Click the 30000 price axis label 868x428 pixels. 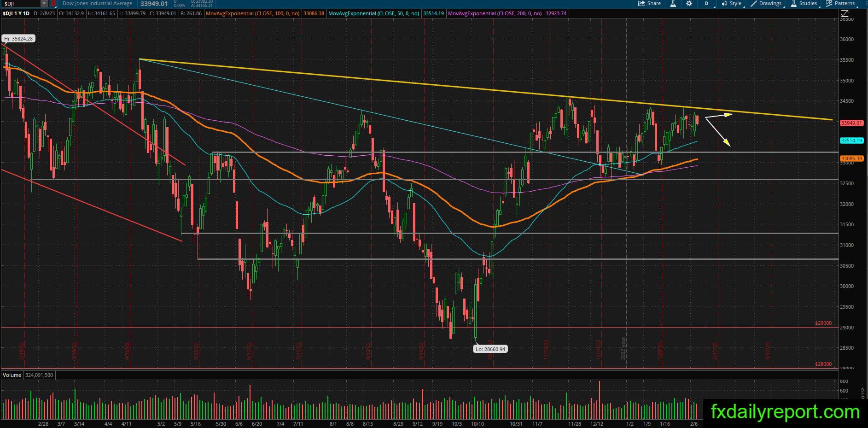pos(846,286)
